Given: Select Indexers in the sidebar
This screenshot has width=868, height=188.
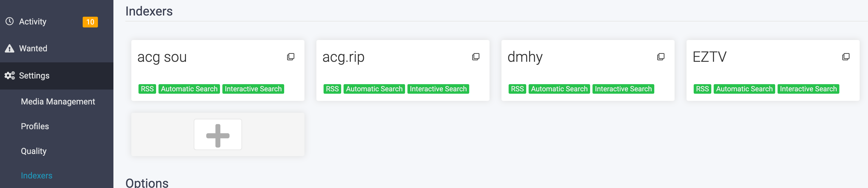Looking at the screenshot, I should point(36,175).
